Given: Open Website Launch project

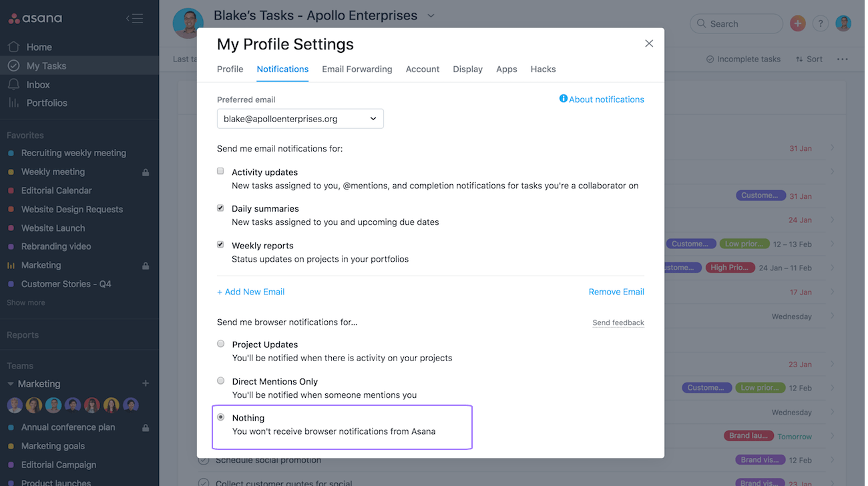Looking at the screenshot, I should [53, 228].
